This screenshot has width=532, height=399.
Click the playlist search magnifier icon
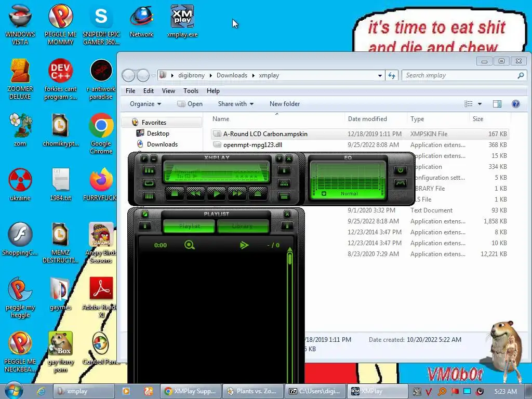coord(189,245)
